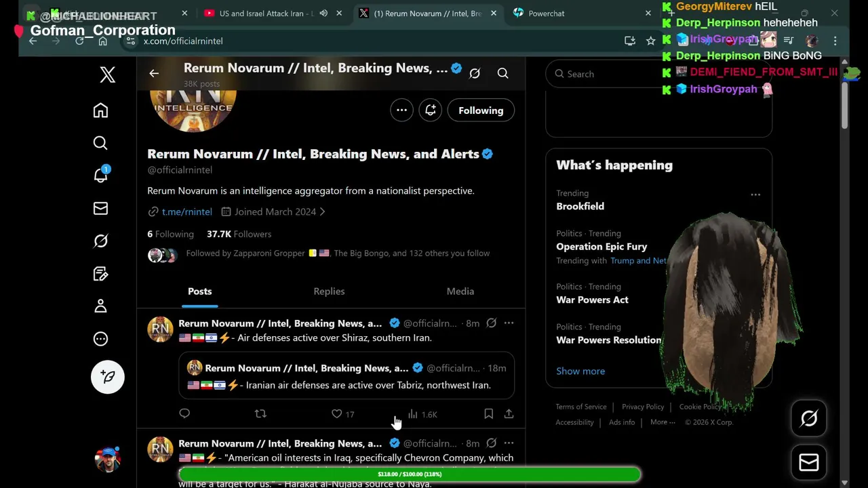This screenshot has height=488, width=868.
Task: Open quoted Tabriz air defenses post
Action: click(x=347, y=376)
